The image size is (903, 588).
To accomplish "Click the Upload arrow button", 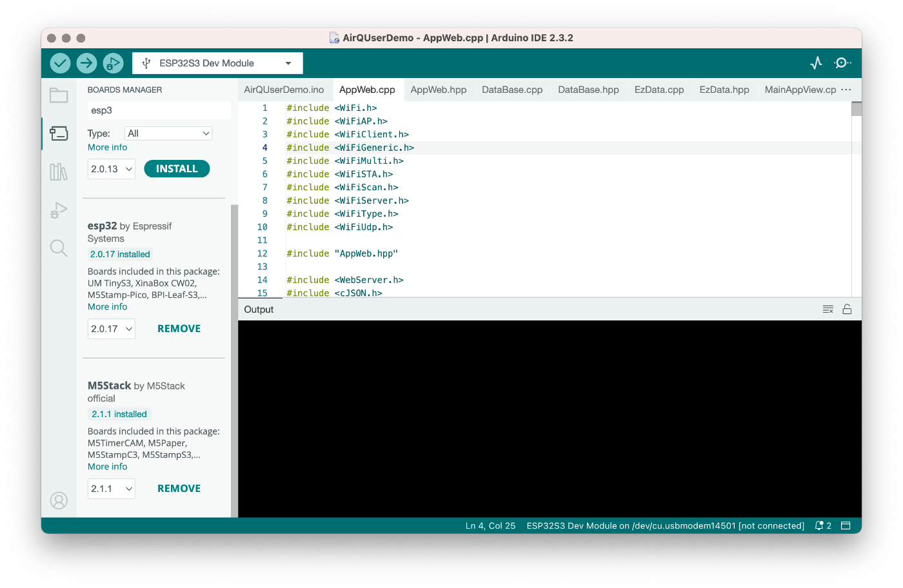I will (86, 63).
